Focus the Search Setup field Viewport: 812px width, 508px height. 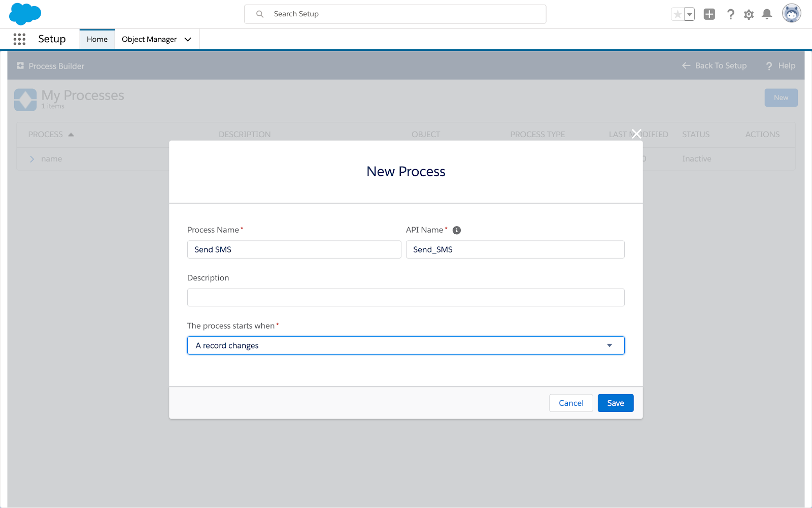pyautogui.click(x=395, y=14)
